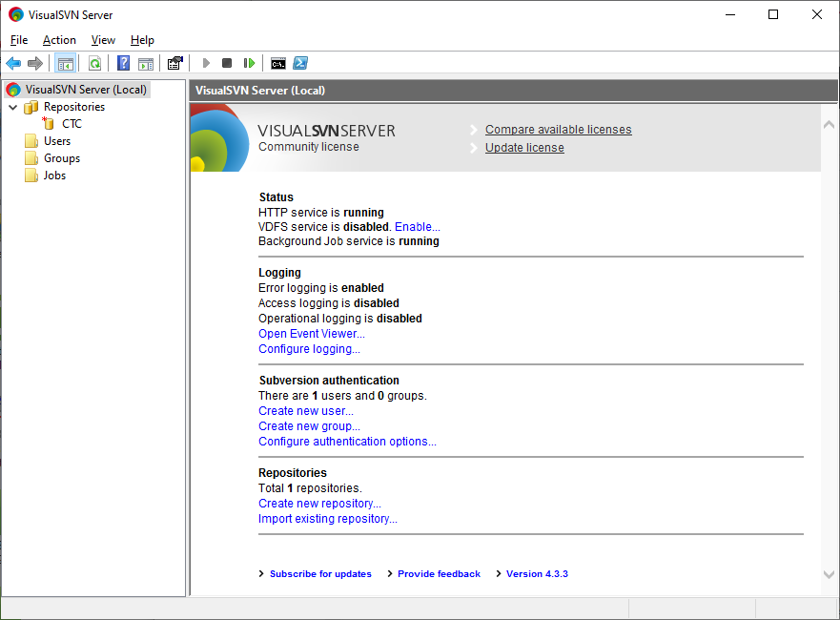
Task: Select the Groups folder
Action: [x=62, y=158]
